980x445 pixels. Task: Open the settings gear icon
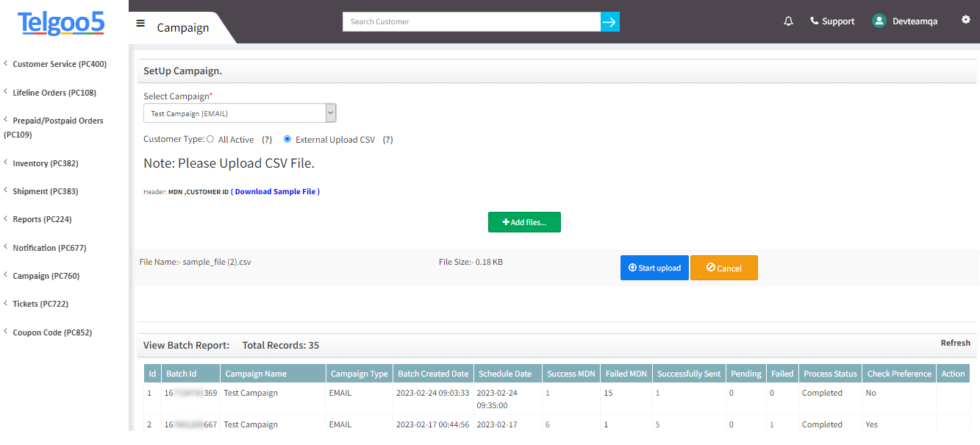tap(965, 19)
